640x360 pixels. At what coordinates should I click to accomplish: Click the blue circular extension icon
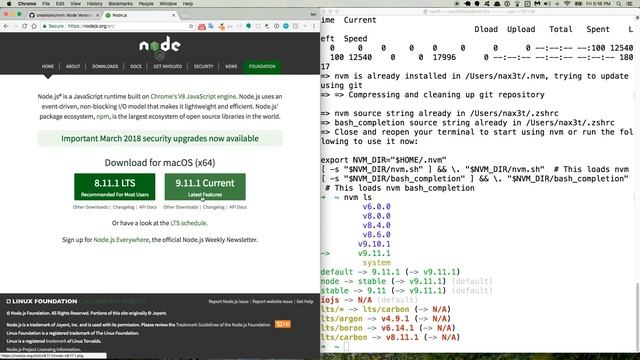tap(286, 26)
